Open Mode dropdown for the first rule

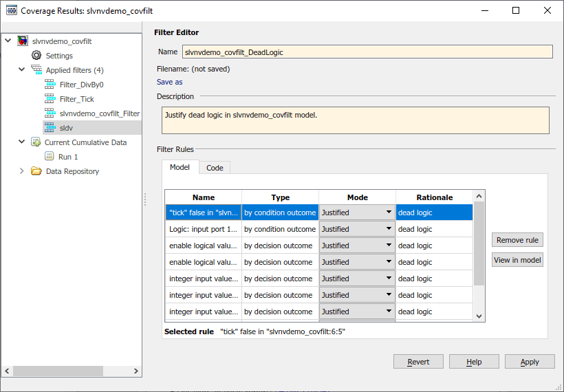pyautogui.click(x=389, y=213)
